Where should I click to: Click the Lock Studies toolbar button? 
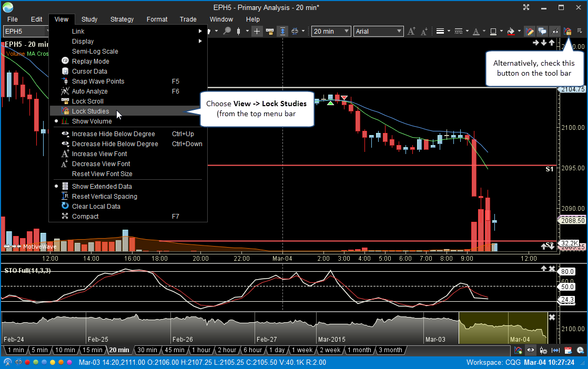click(567, 31)
